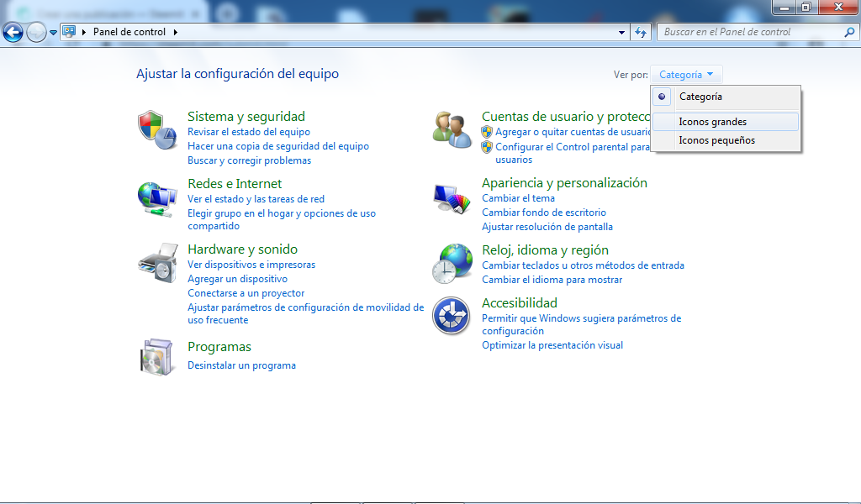
Task: Open Hacer una copia de seguridad del equipo
Action: (277, 146)
